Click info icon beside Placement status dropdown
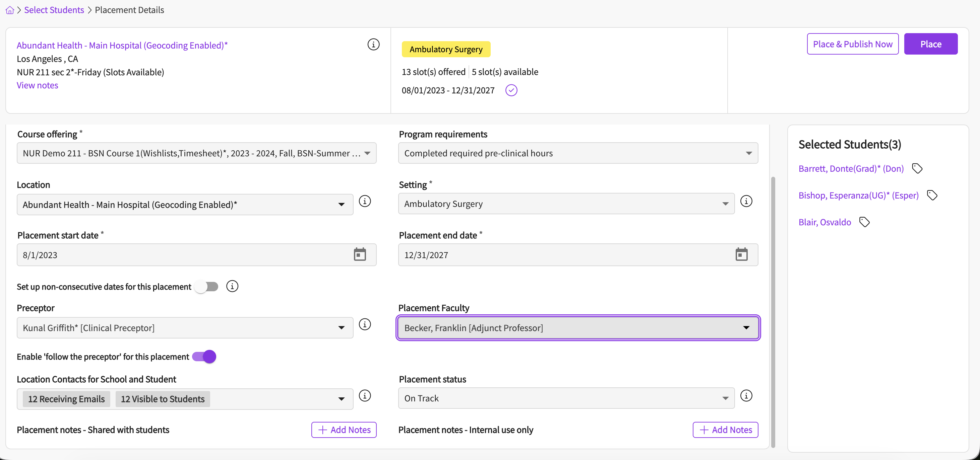980x460 pixels. (x=746, y=396)
